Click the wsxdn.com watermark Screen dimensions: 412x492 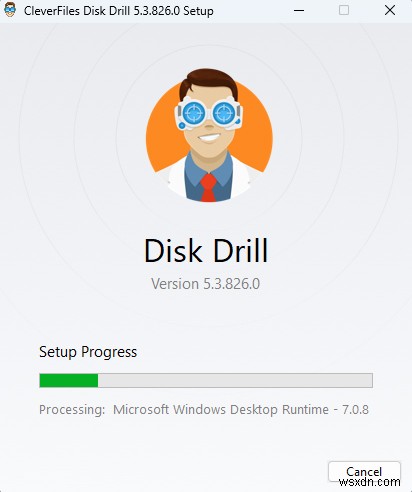pyautogui.click(x=369, y=482)
